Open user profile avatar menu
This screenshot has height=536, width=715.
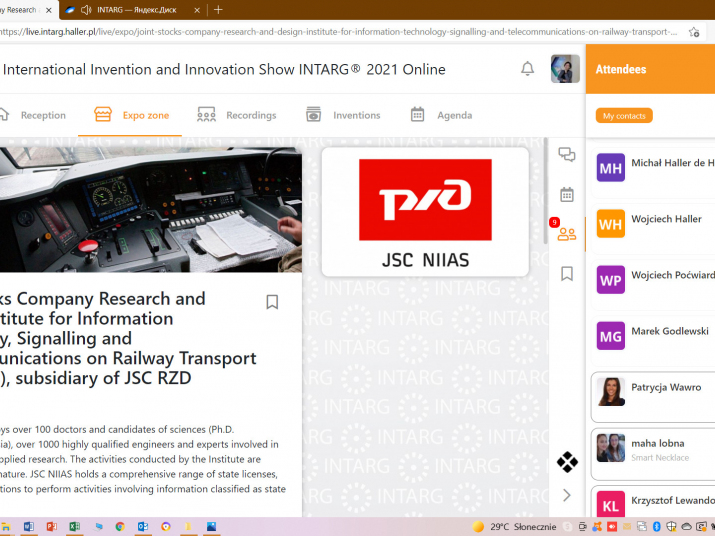point(565,69)
